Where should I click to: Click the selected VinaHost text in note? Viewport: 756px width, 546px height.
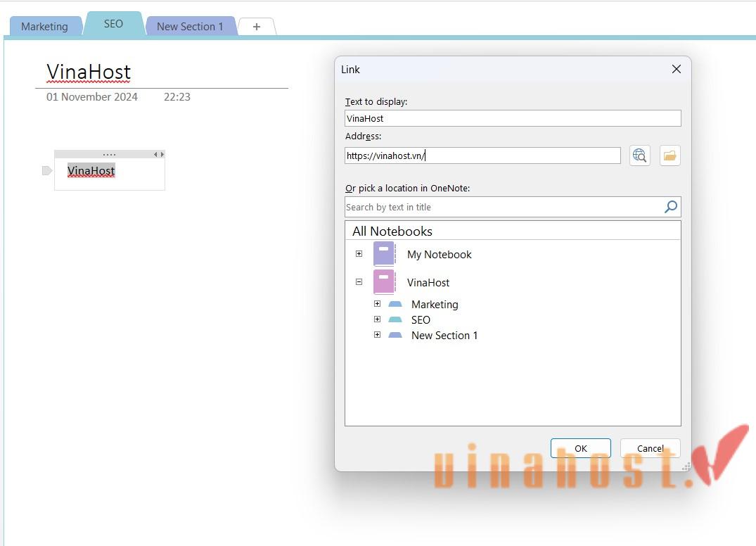point(91,171)
